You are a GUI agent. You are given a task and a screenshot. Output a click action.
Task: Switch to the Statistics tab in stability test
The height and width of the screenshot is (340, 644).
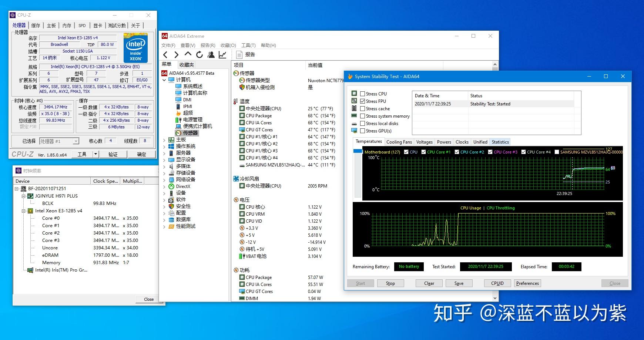(x=500, y=142)
